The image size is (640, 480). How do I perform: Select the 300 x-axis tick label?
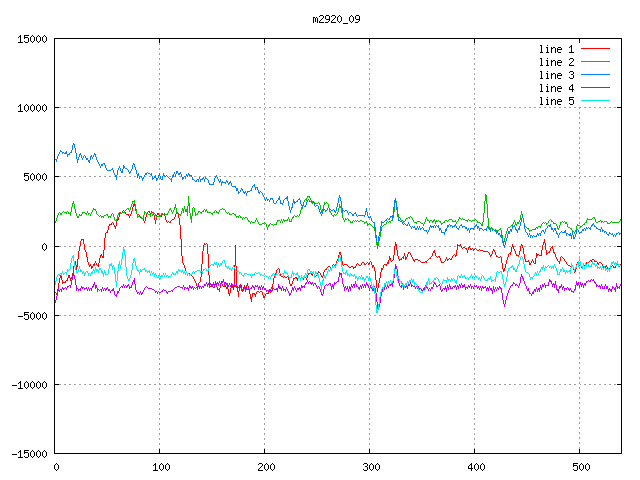(x=370, y=467)
